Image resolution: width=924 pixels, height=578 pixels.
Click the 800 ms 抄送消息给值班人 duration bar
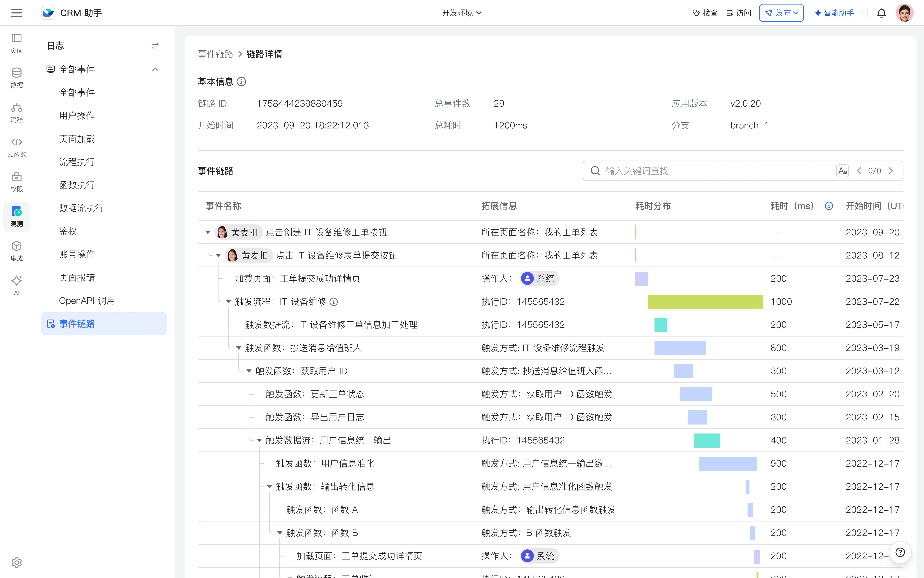680,348
